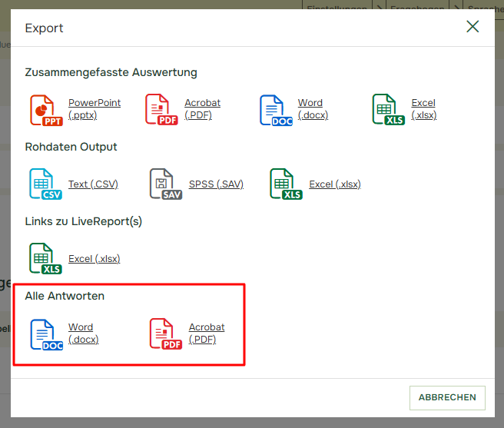
Task: Export all answers via Word (.docx) link
Action: click(83, 333)
